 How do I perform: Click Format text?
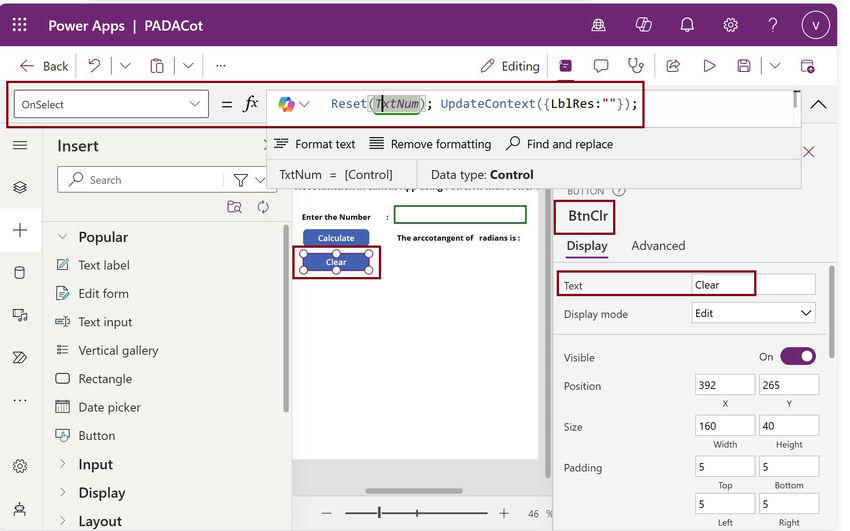pyautogui.click(x=314, y=144)
